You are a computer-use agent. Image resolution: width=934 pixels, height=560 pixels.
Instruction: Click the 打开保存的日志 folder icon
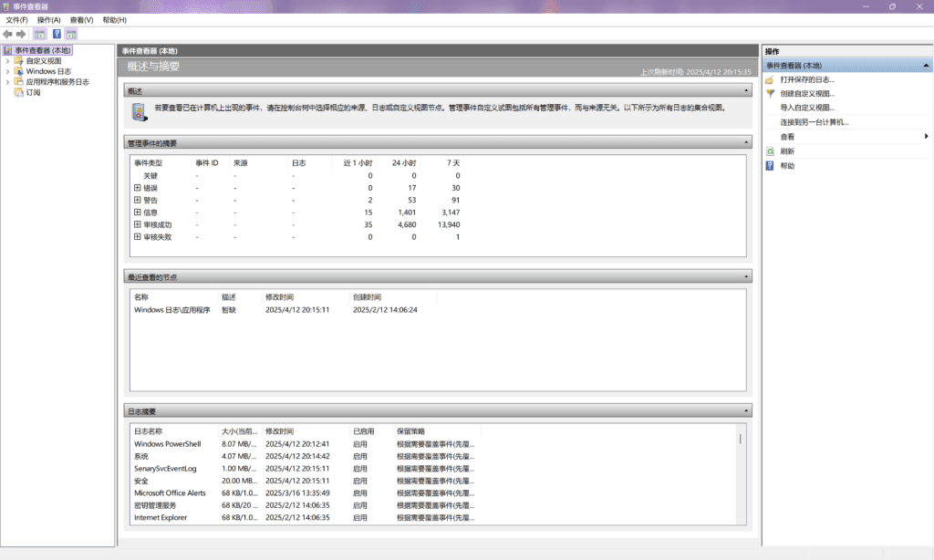point(770,80)
